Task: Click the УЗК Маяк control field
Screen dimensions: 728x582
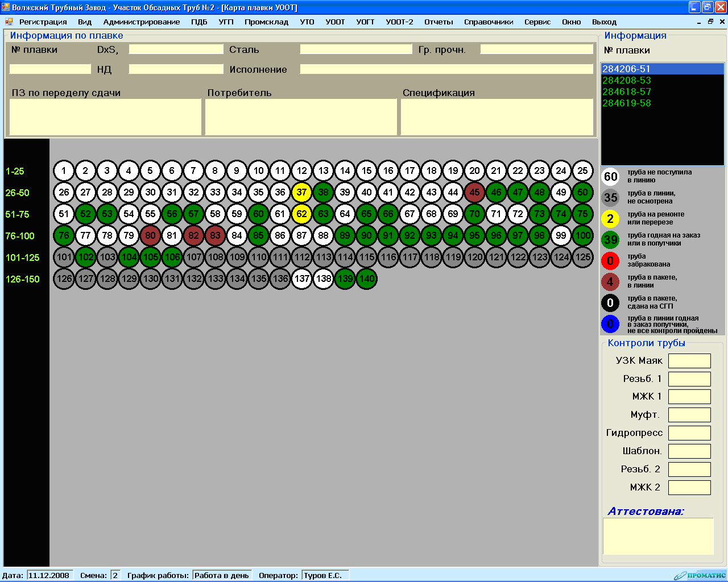Action: pyautogui.click(x=689, y=361)
